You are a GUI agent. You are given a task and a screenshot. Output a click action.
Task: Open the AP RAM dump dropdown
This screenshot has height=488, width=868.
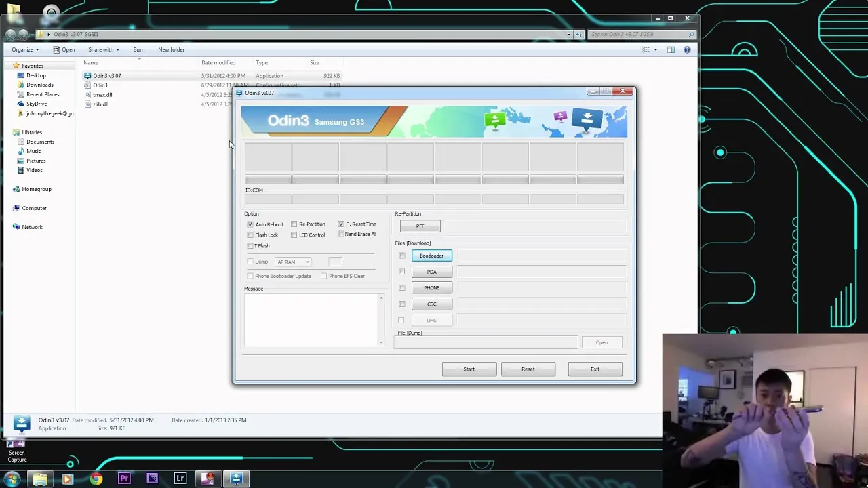(x=293, y=262)
